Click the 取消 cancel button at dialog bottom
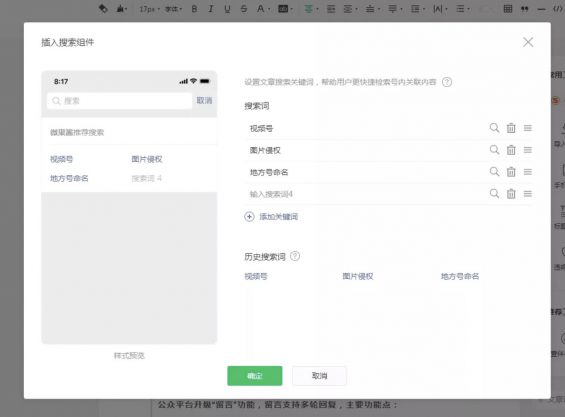Screen dimensions: 565x417 pos(319,376)
